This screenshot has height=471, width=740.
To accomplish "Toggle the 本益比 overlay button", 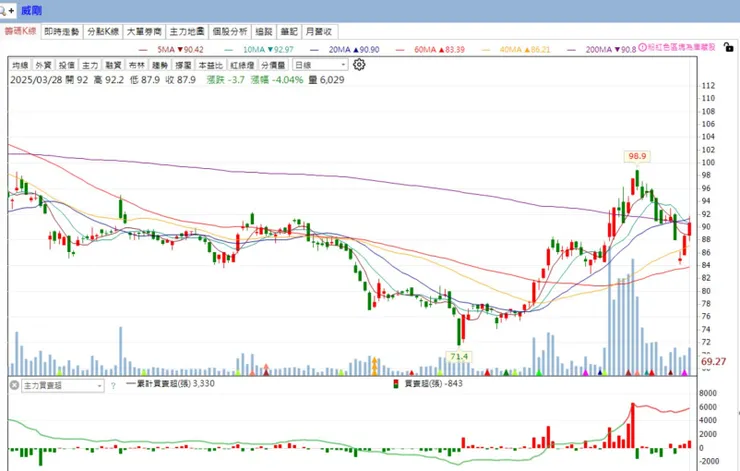I will pos(210,65).
